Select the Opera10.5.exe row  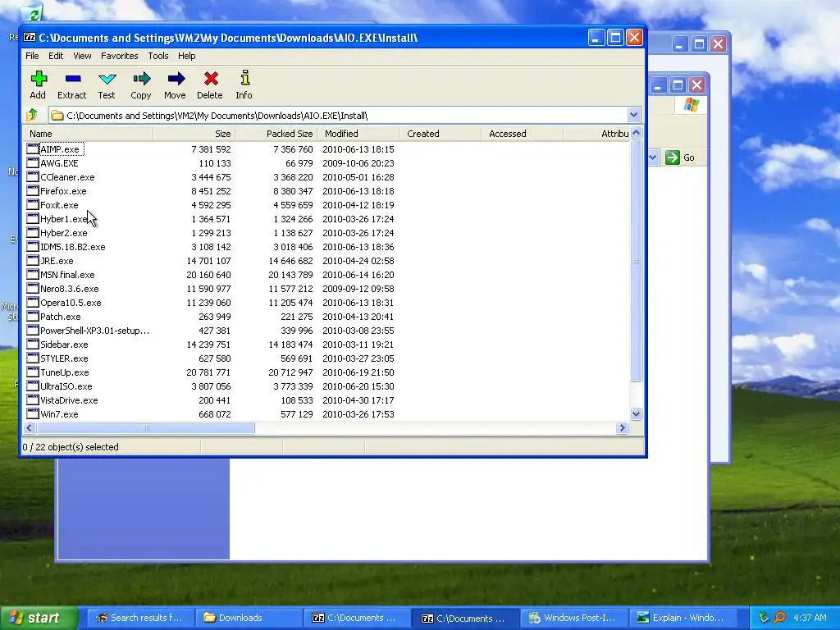click(x=326, y=302)
